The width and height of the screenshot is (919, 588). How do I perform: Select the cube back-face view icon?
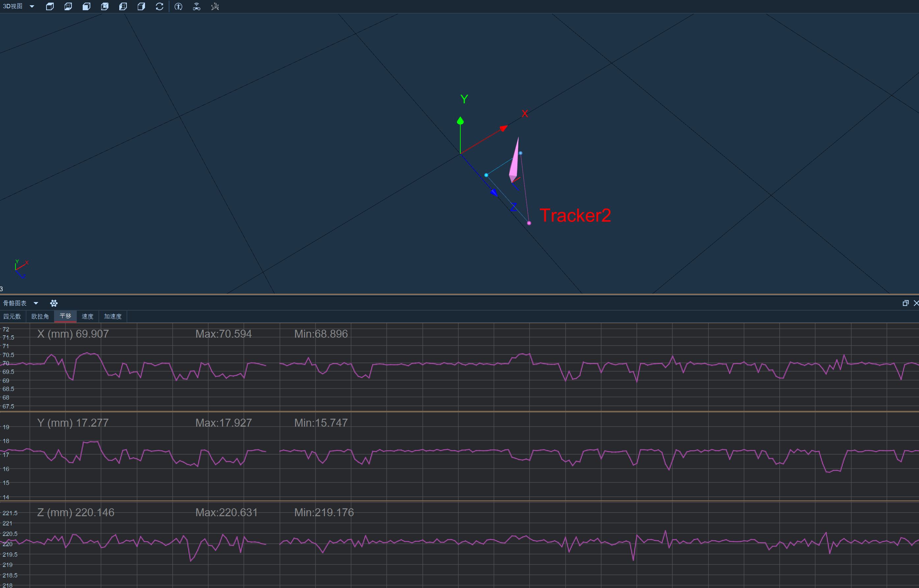click(x=105, y=7)
